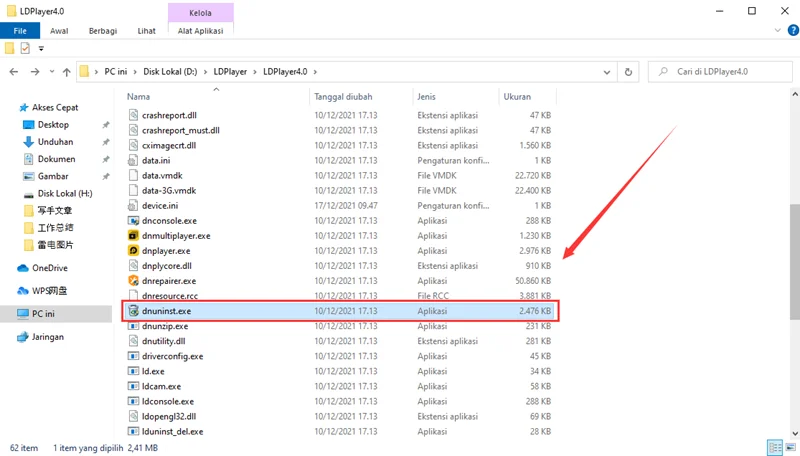This screenshot has height=456, width=800.
Task: Click the crashreport.dll file icon
Action: [x=133, y=115]
